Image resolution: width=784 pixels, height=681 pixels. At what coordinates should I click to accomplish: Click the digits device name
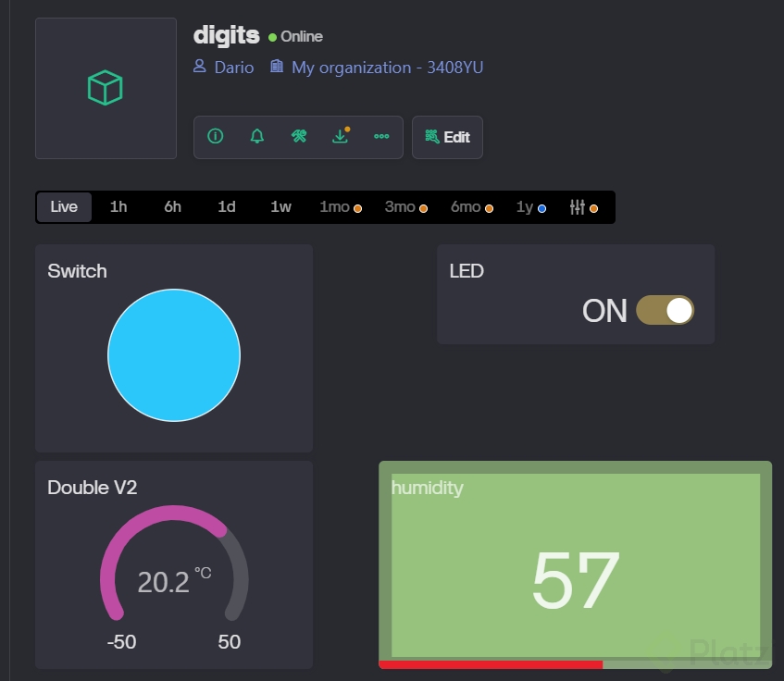coord(227,36)
